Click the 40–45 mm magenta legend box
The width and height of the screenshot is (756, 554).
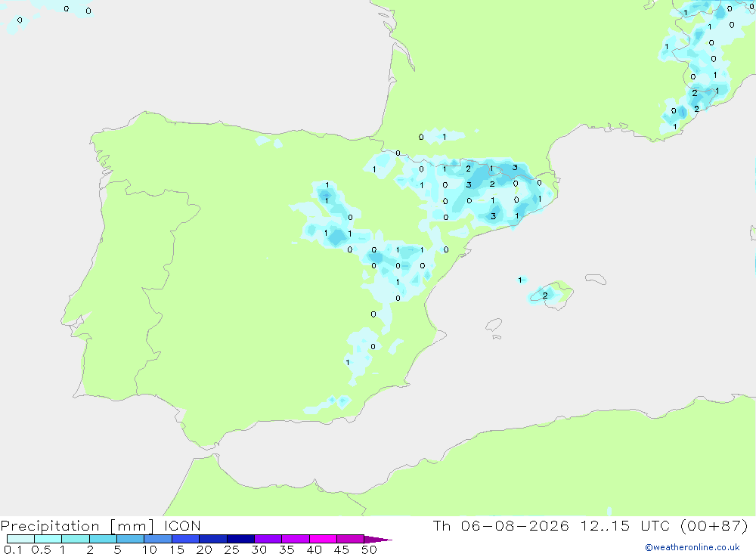pyautogui.click(x=323, y=539)
